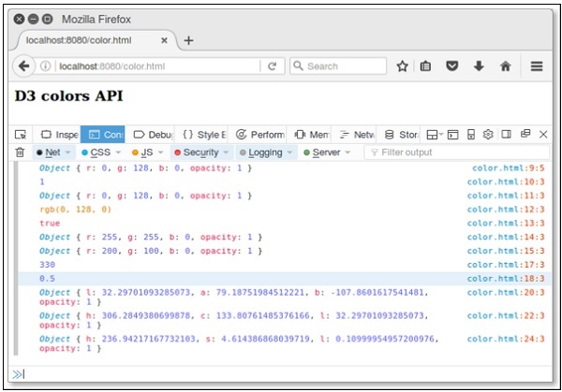Select the console output value 330
Viewport: 562px width, 392px height.
pyautogui.click(x=47, y=265)
